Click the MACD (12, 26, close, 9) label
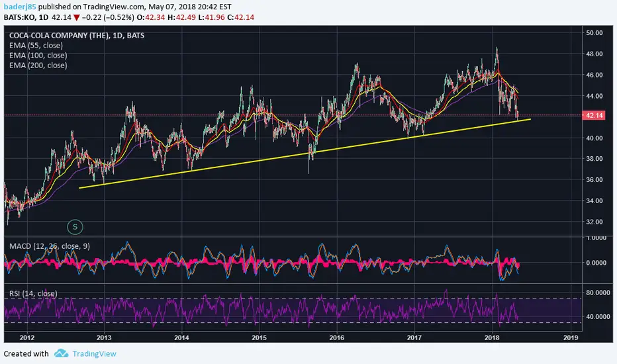The height and width of the screenshot is (364, 617). click(x=50, y=246)
